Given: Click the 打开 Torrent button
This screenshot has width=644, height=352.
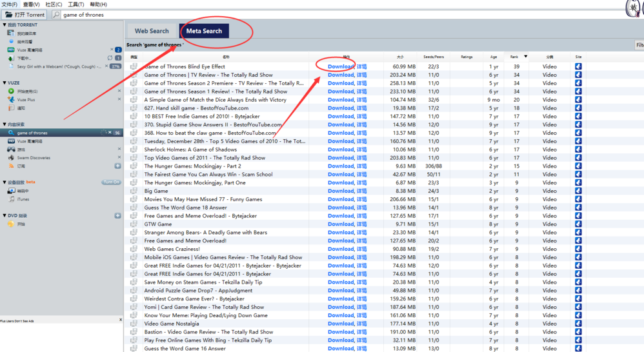Looking at the screenshot, I should click(25, 14).
